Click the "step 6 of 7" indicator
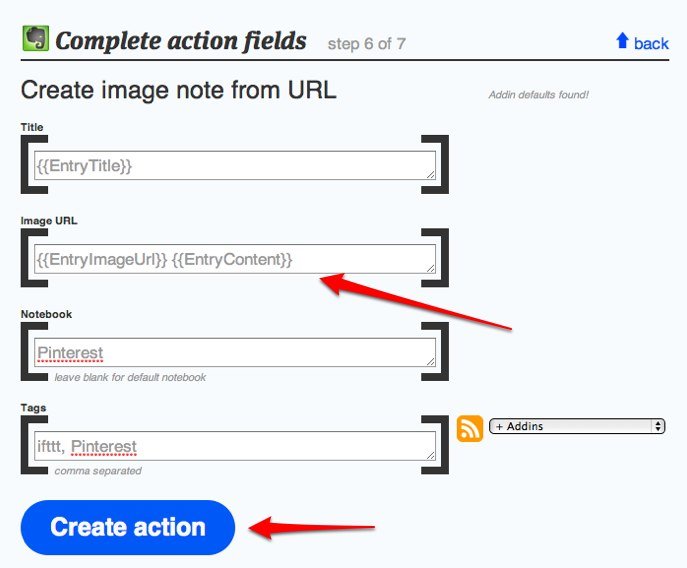The width and height of the screenshot is (687, 568). (x=366, y=44)
